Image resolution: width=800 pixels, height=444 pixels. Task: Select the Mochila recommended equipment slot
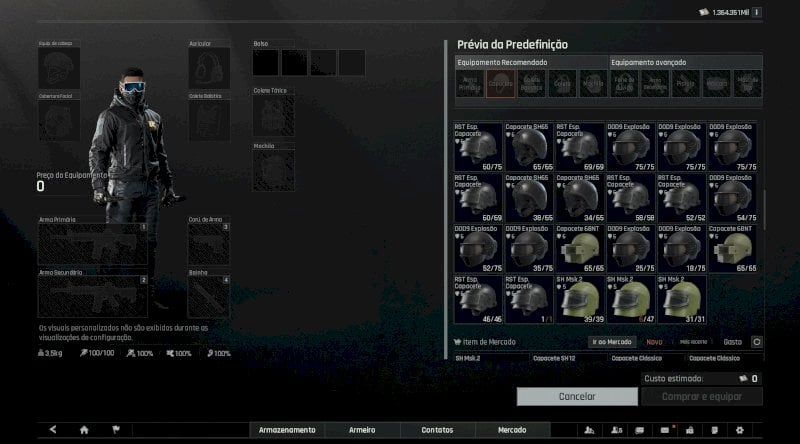click(x=593, y=84)
